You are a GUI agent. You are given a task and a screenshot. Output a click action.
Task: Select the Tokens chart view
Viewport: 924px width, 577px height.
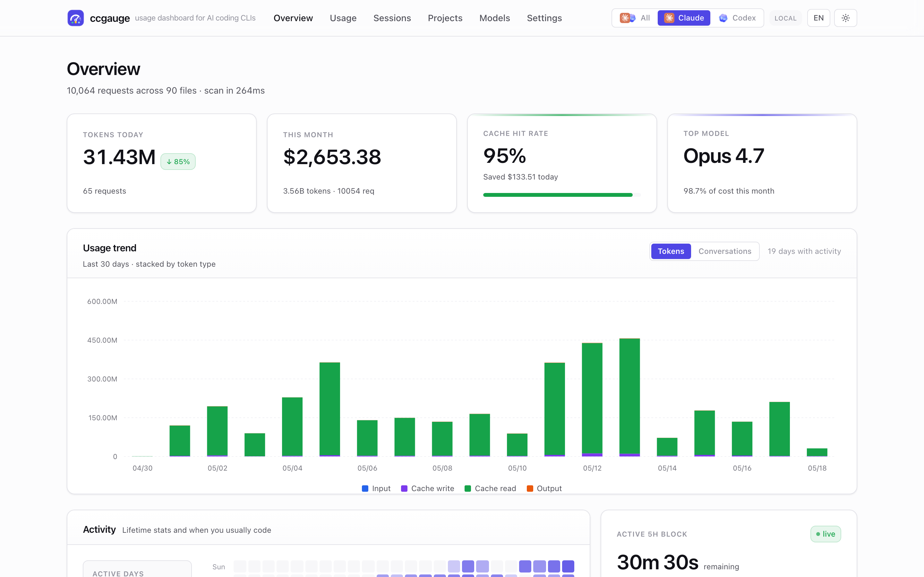(671, 251)
